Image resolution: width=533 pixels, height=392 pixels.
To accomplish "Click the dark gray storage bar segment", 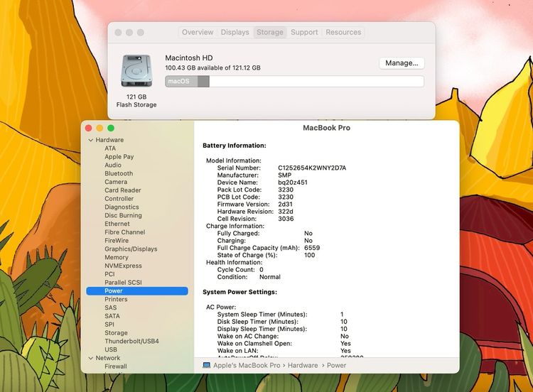I will pos(203,82).
